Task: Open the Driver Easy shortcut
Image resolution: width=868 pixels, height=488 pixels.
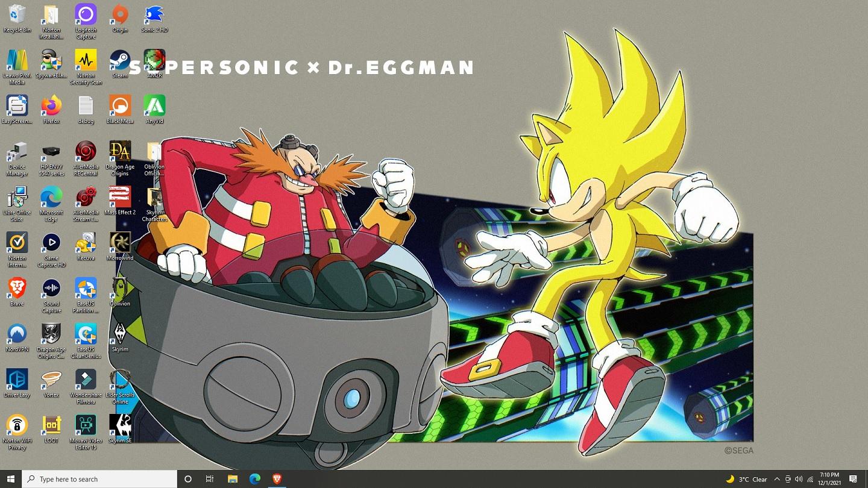Action: pyautogui.click(x=17, y=384)
